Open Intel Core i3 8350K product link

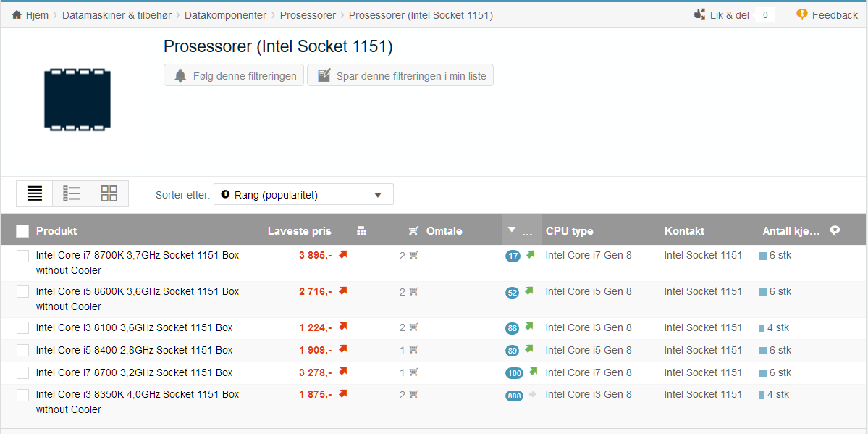click(138, 402)
